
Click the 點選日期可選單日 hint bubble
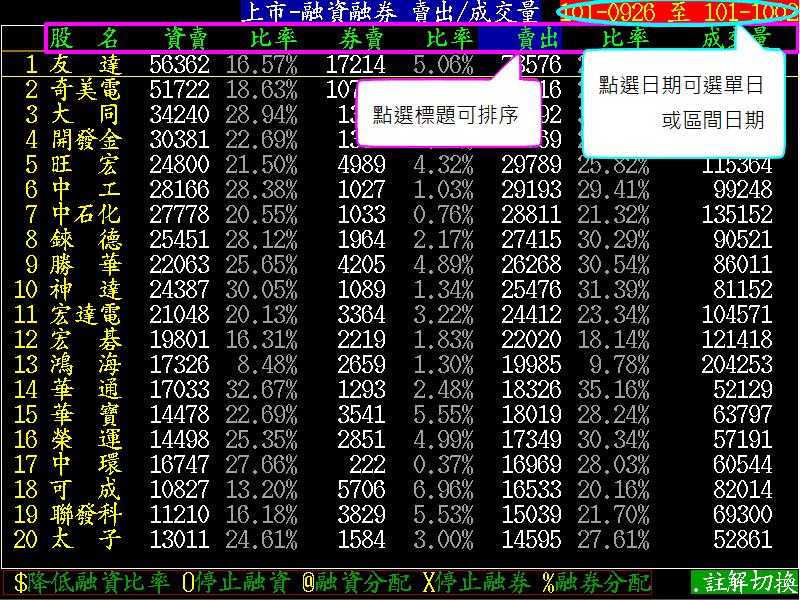tap(684, 103)
